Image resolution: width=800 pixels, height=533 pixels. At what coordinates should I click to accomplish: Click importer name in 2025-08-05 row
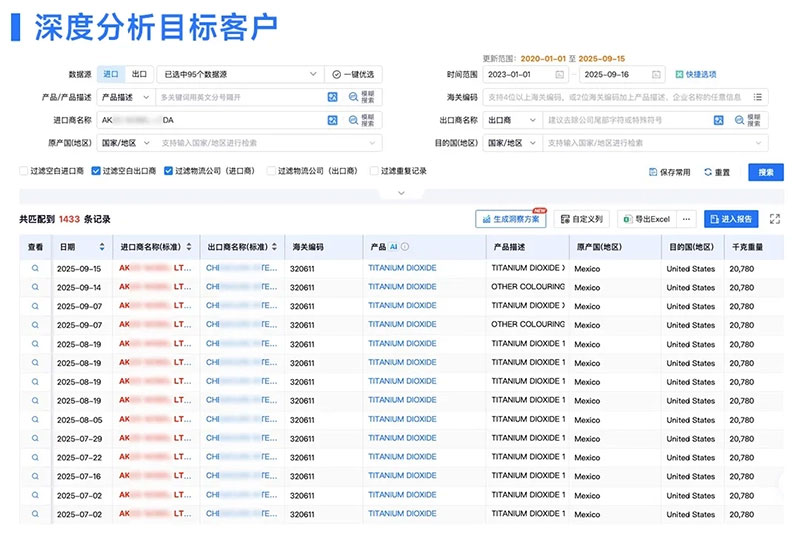155,419
